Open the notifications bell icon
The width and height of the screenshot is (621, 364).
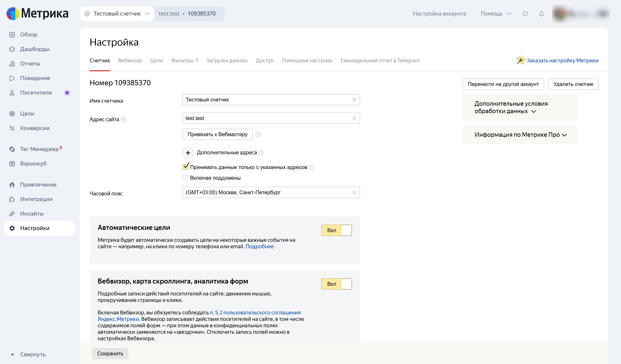pos(541,14)
